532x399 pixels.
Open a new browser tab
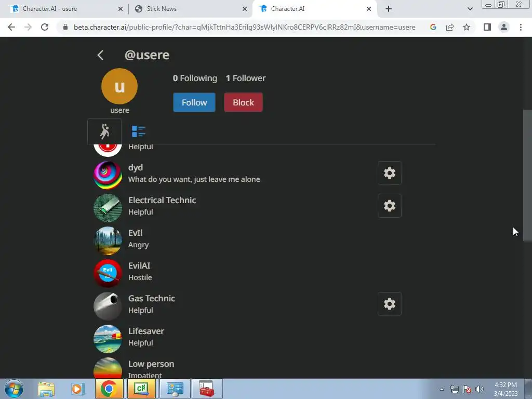(389, 9)
